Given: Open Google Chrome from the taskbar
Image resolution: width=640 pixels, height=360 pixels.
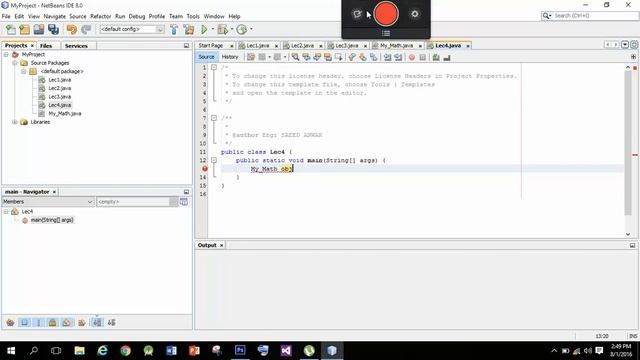Looking at the screenshot, I should 125,351.
